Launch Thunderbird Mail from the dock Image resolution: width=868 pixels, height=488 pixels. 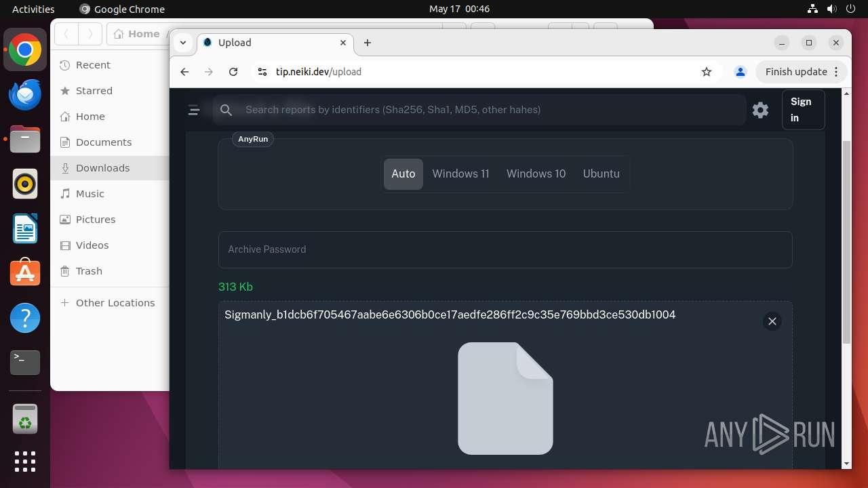(25, 95)
